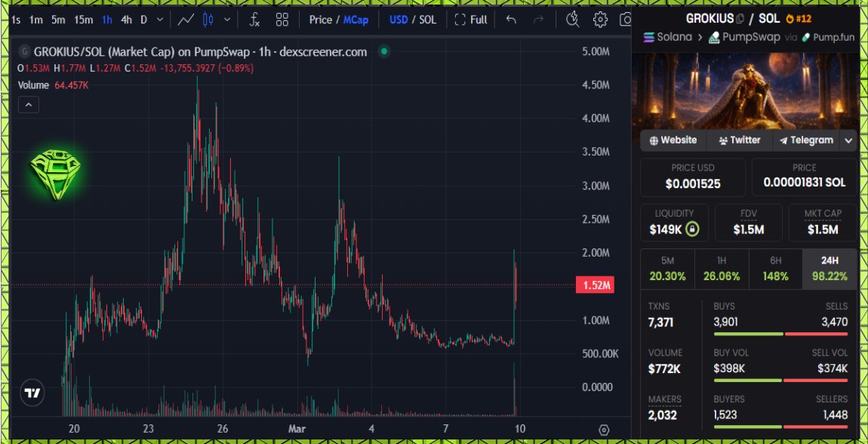
Task: Click the TradingView logo on chart
Action: click(x=32, y=393)
